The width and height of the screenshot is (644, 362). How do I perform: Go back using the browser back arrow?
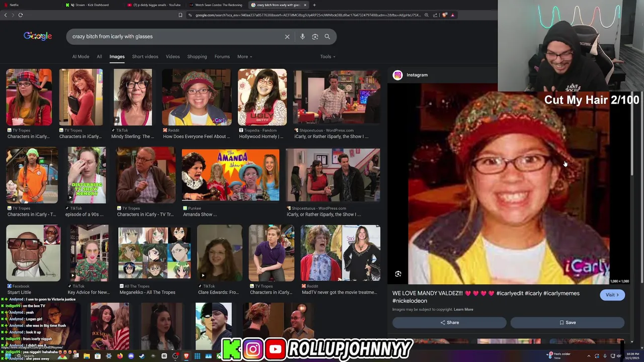(6, 15)
